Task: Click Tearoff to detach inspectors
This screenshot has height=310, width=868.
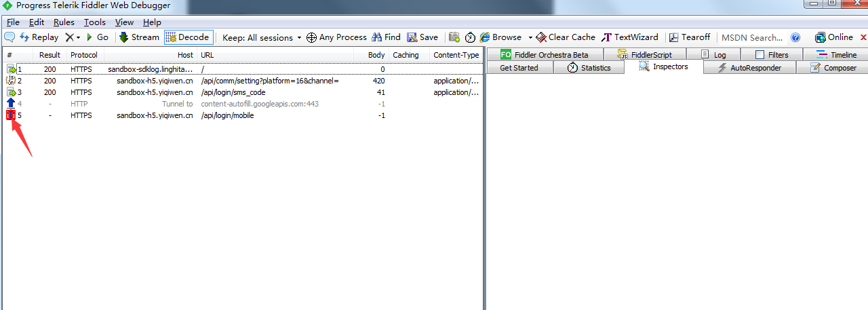Action: (690, 37)
